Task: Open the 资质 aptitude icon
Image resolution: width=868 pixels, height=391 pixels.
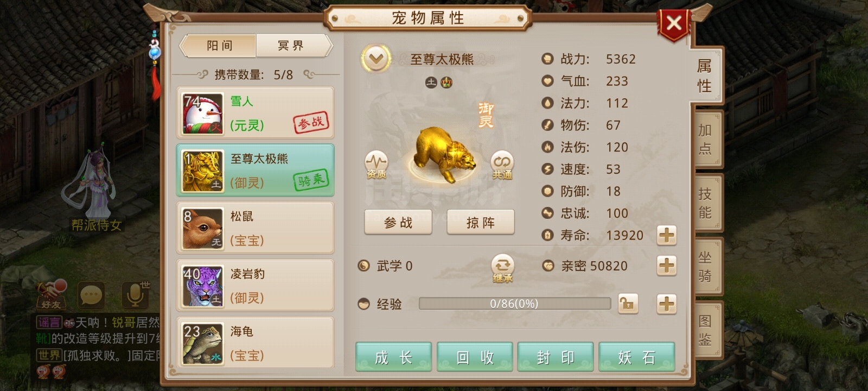Action: [376, 165]
